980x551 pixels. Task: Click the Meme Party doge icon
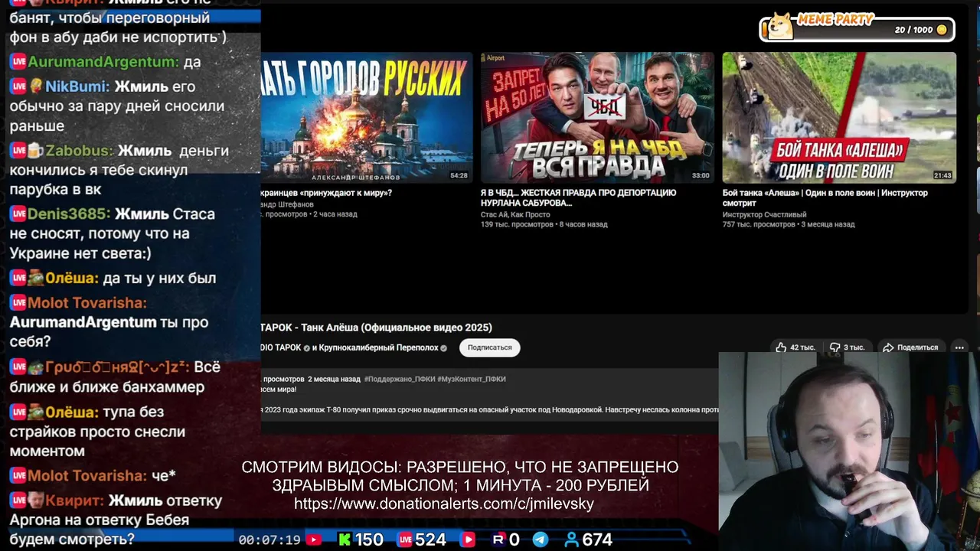(780, 26)
